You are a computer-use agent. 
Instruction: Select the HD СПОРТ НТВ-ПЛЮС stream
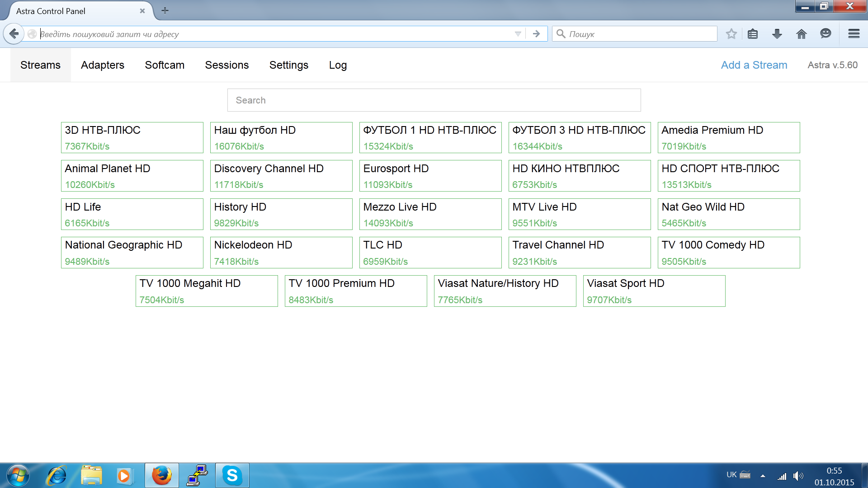tap(729, 176)
